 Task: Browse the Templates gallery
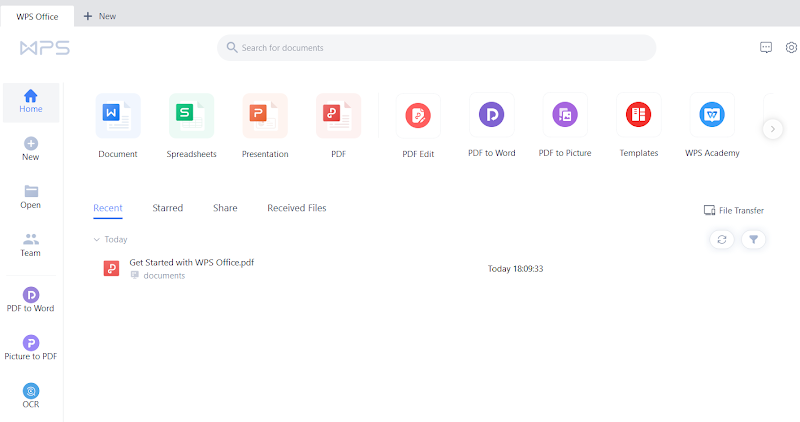[x=638, y=125]
